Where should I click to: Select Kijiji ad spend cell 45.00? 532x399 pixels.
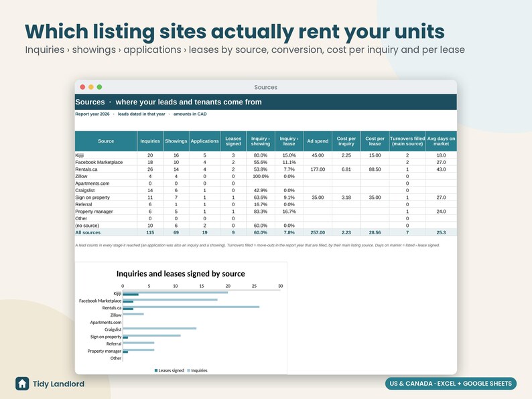(318, 155)
